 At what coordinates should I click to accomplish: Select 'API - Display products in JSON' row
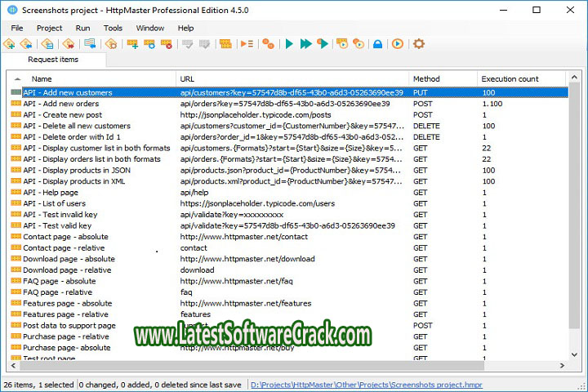click(289, 170)
